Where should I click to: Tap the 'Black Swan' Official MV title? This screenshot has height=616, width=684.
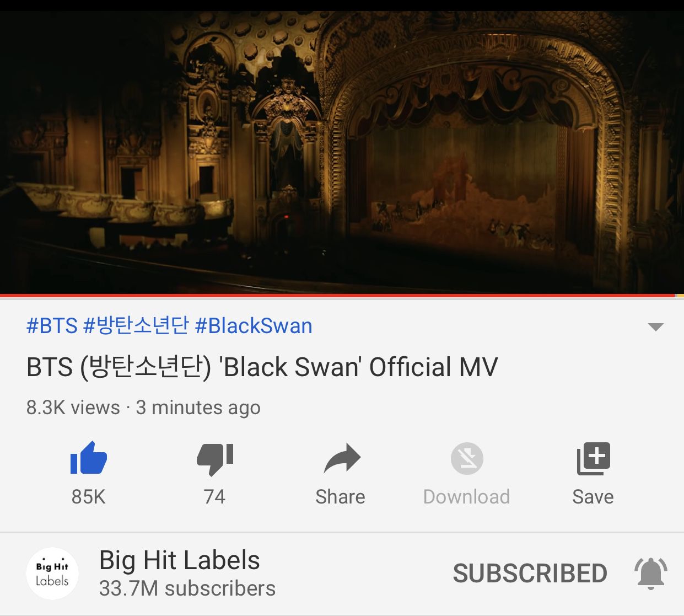[x=262, y=367]
